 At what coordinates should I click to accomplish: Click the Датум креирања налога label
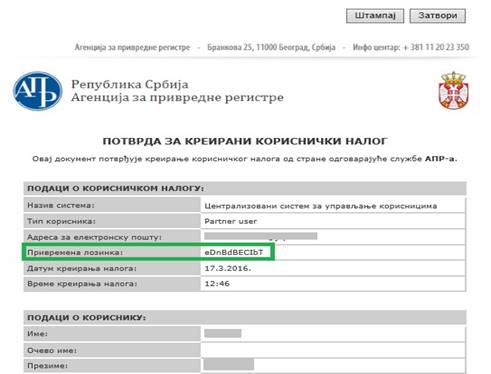pyautogui.click(x=82, y=268)
